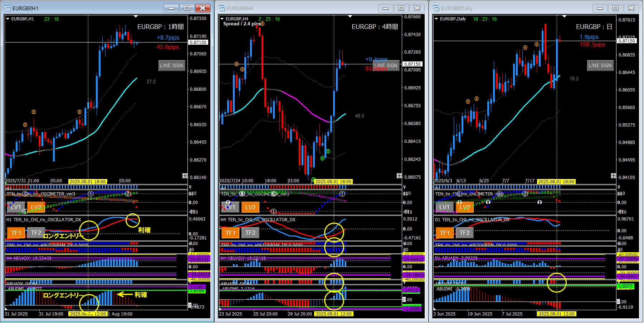Click the EURGBP,H1 window title chart icon
The height and width of the screenshot is (323, 644).
coord(8,8)
